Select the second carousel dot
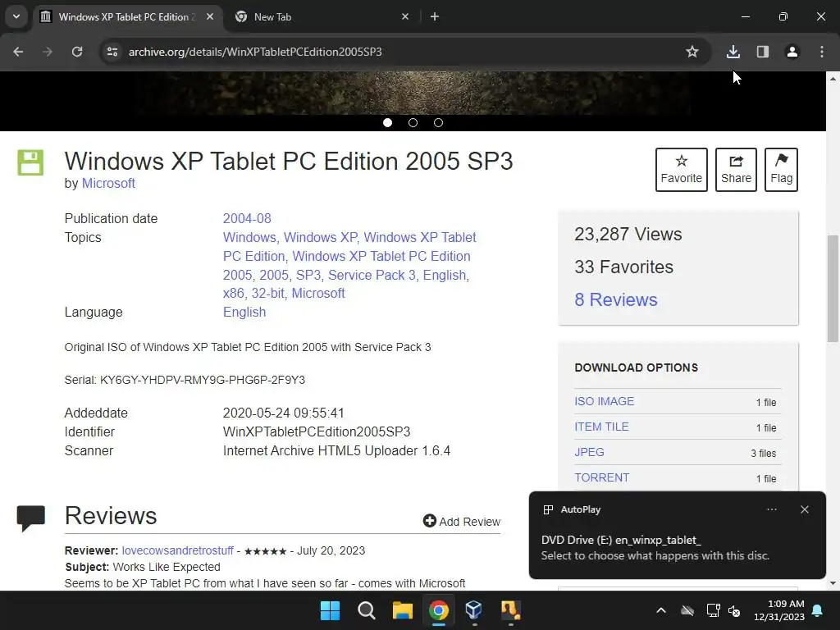The image size is (840, 630). tap(413, 123)
